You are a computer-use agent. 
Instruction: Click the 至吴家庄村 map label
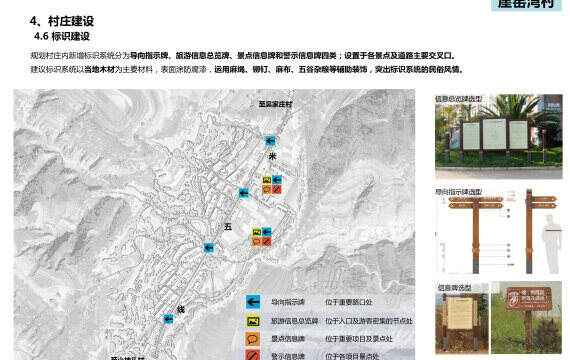click(275, 104)
